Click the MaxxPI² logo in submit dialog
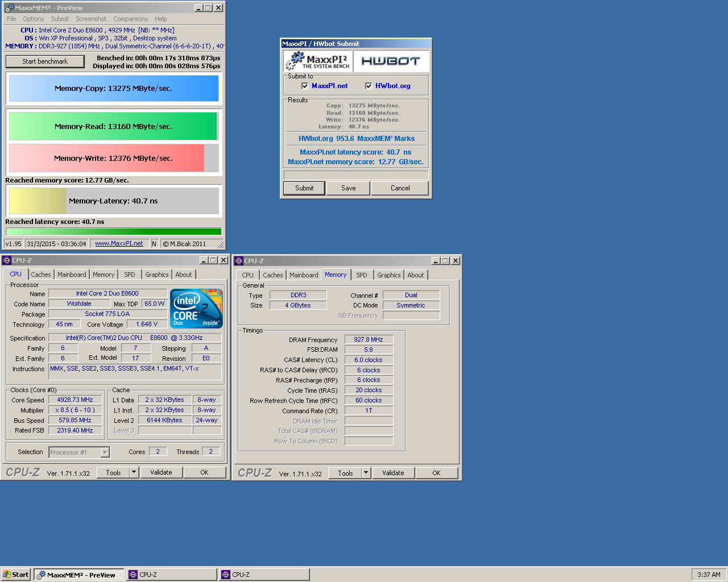 coord(318,61)
